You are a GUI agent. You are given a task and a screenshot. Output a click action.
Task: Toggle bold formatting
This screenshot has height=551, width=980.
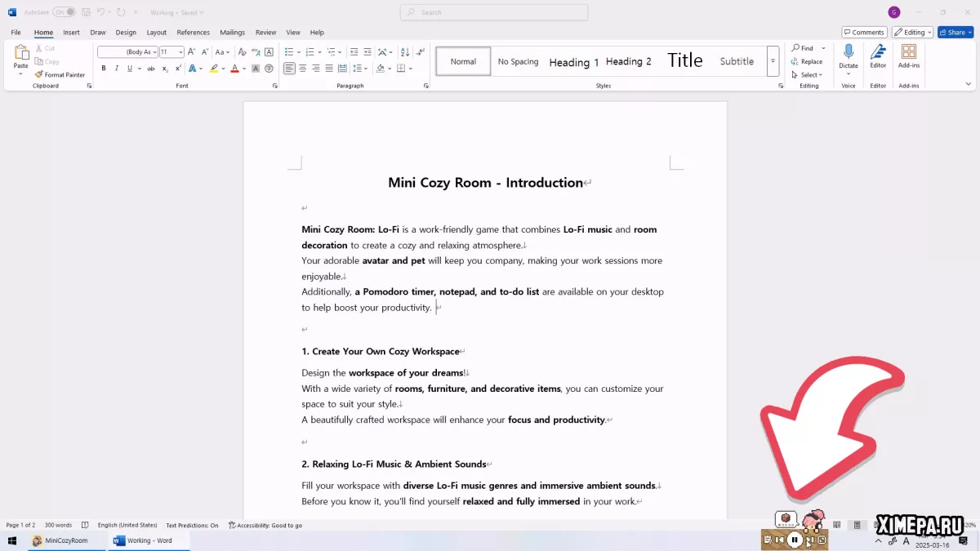point(104,69)
